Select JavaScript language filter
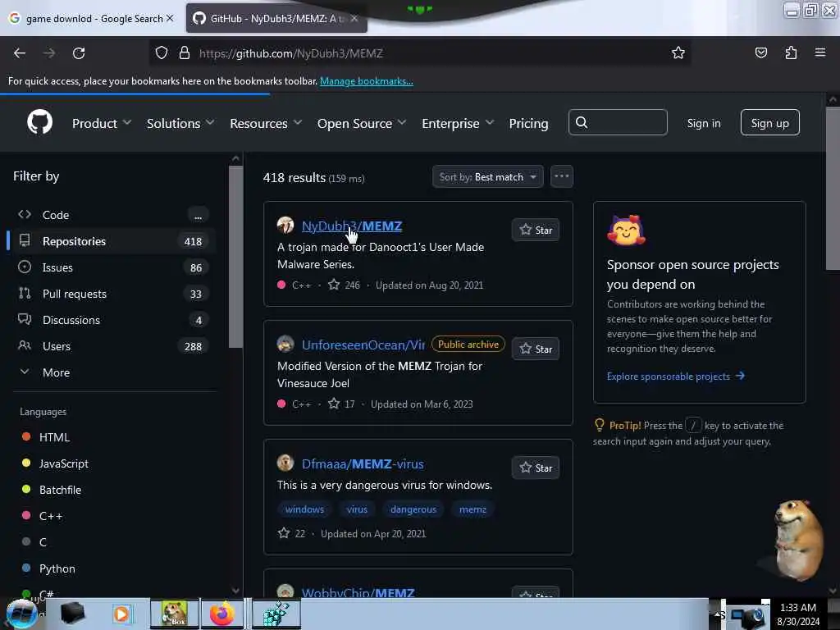Image resolution: width=840 pixels, height=630 pixels. [64, 463]
